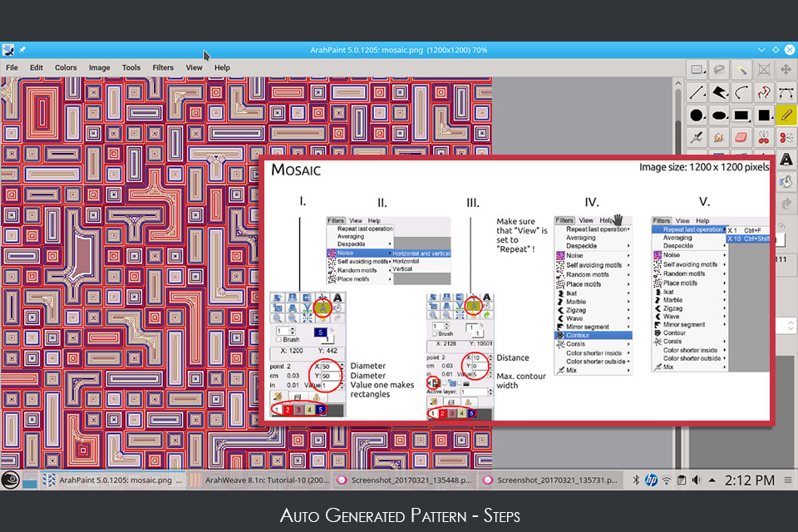Screen dimensions: 798x532
Task: Open the Wi-Fi network tray icon
Action: pyautogui.click(x=666, y=480)
